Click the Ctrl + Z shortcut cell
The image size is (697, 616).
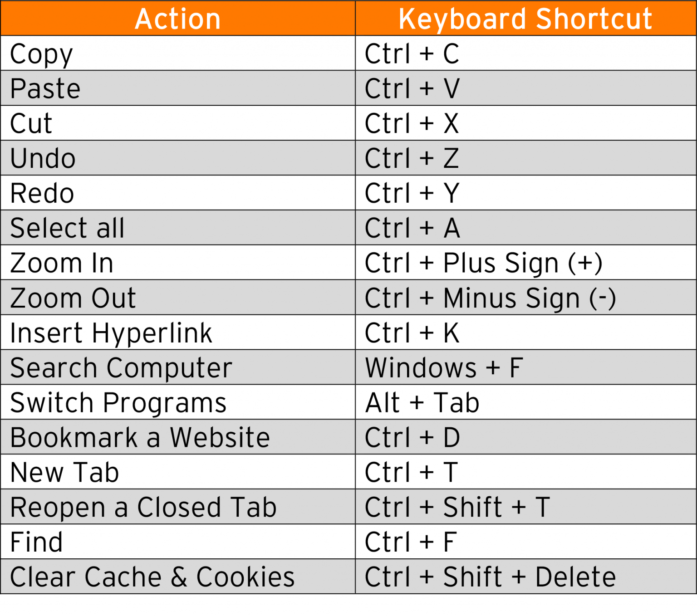pos(412,158)
